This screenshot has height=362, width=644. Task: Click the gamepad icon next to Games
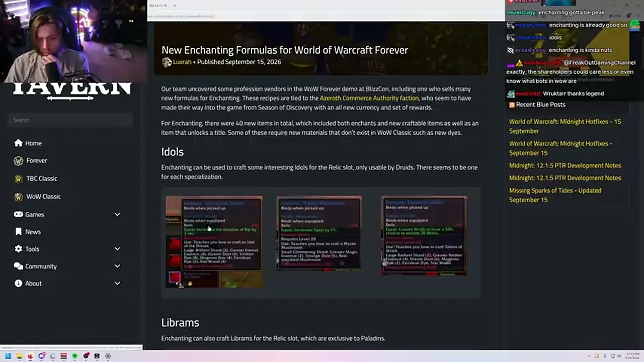(x=19, y=215)
